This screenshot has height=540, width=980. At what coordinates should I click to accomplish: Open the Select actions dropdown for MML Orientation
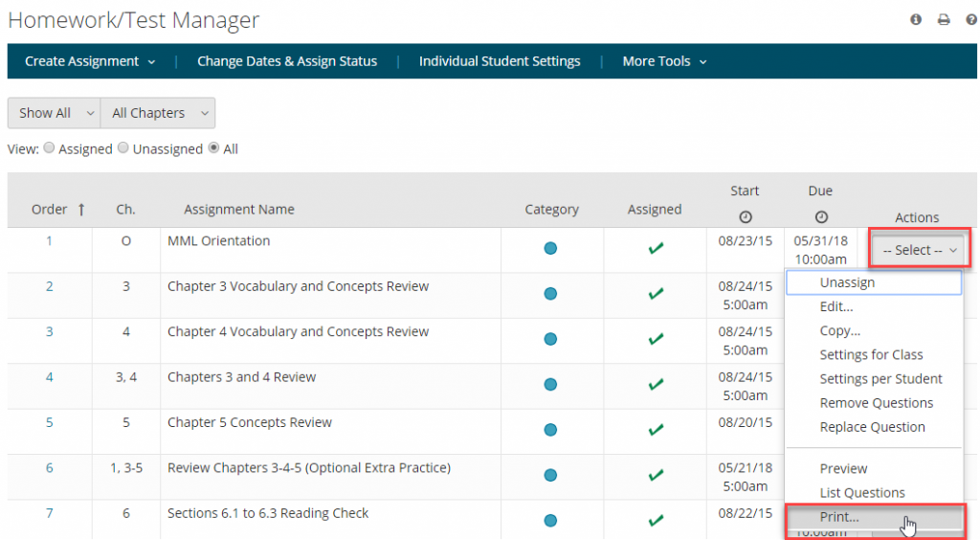click(x=919, y=250)
